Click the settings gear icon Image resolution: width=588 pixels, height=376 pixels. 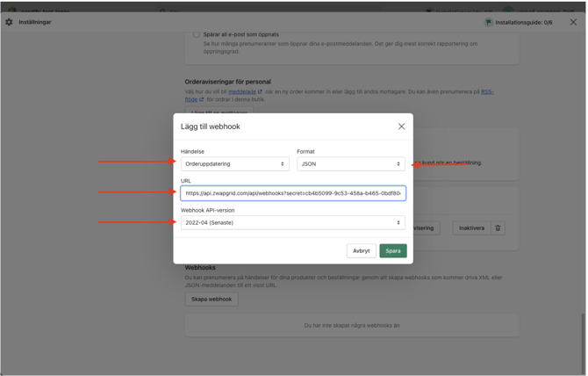point(10,22)
